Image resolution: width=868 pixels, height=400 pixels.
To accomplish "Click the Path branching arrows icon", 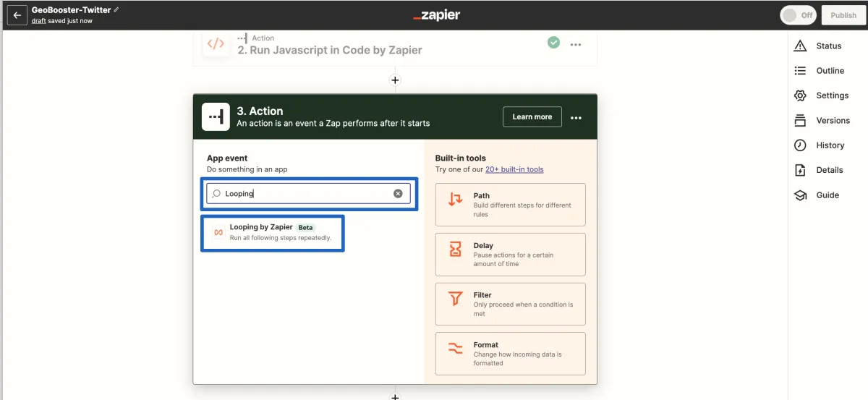I will point(456,200).
